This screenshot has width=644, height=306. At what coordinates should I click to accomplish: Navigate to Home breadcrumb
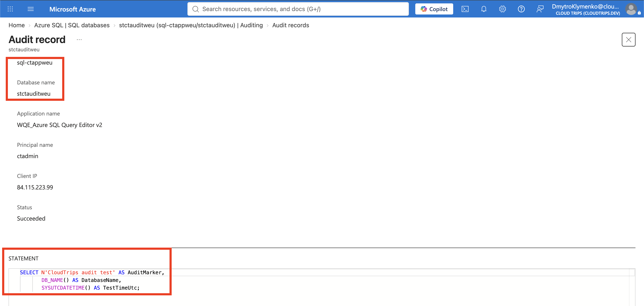point(16,25)
